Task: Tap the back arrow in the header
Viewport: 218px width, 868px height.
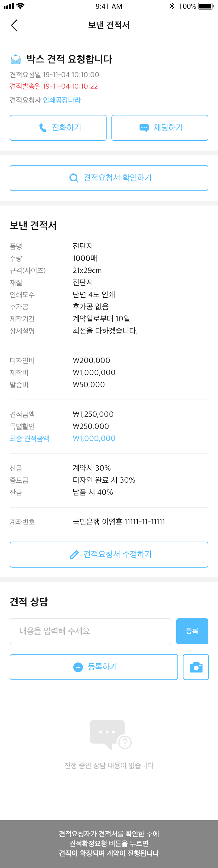Action: point(14,25)
